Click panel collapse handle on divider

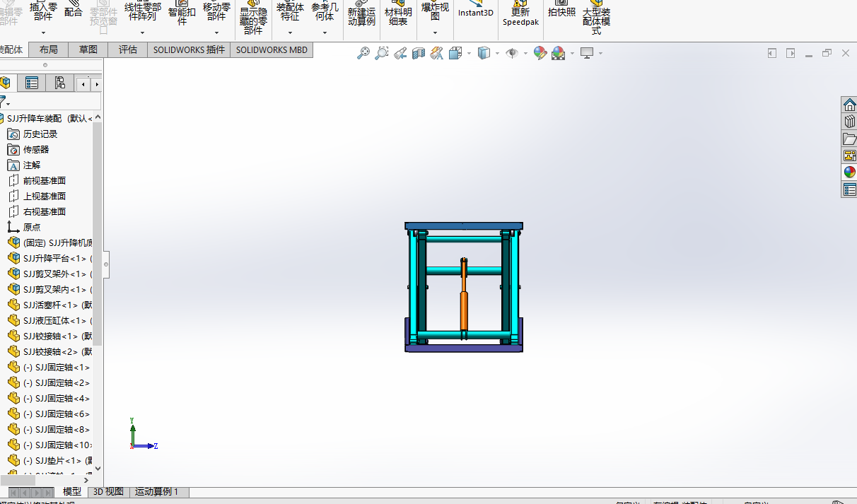(x=106, y=264)
